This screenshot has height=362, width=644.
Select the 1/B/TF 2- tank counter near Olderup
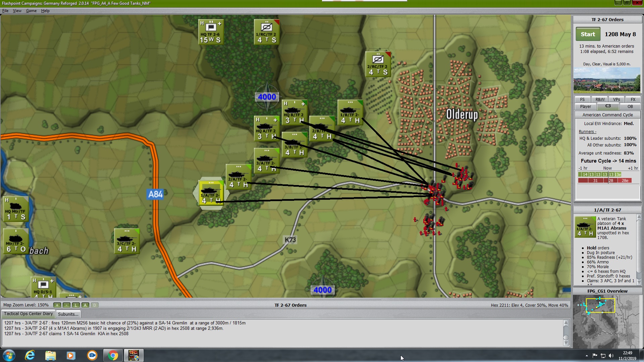(350, 112)
